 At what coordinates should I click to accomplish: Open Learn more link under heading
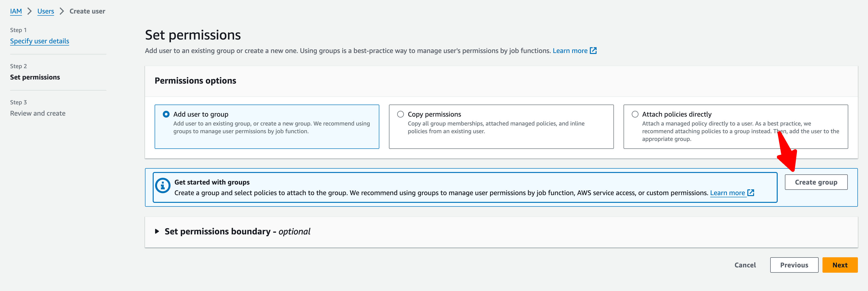click(x=570, y=51)
